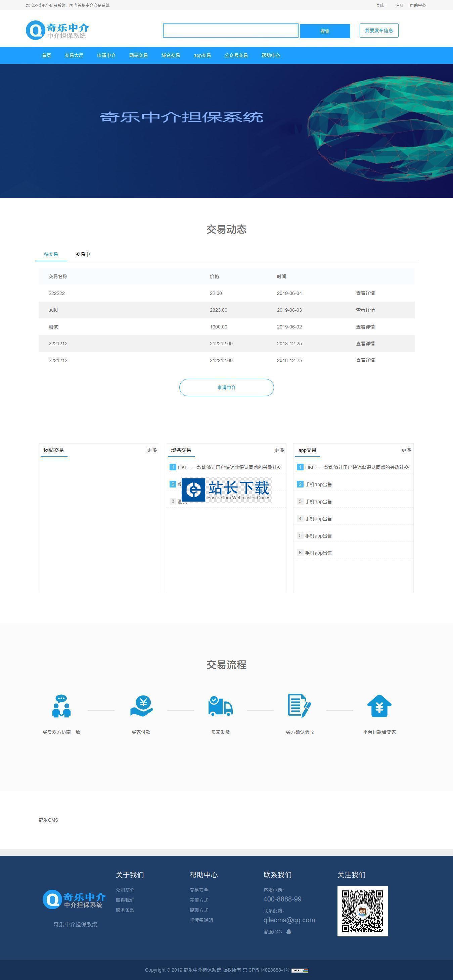Click the QR code image in footer
453x980 pixels.
tap(362, 911)
